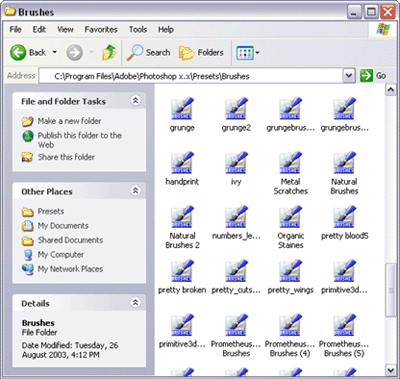Select the grunge2 brush file icon

[x=236, y=108]
